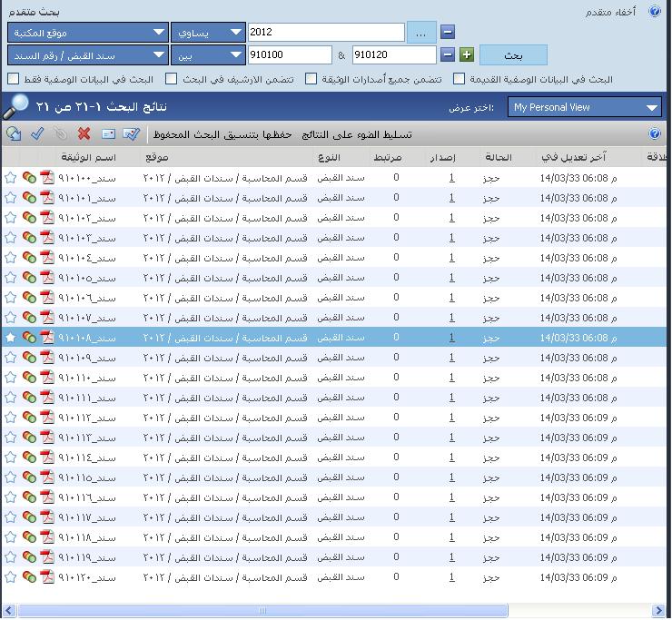Click the red X delete icon
This screenshot has width=672, height=620.
84,134
